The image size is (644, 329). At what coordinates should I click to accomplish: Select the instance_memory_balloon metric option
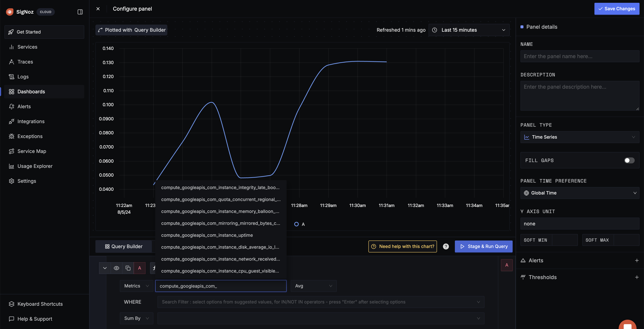coord(221,211)
